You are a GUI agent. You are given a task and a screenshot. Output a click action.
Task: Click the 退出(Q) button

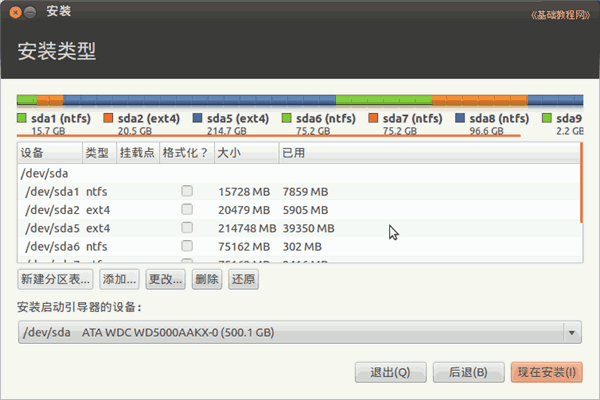pyautogui.click(x=390, y=372)
